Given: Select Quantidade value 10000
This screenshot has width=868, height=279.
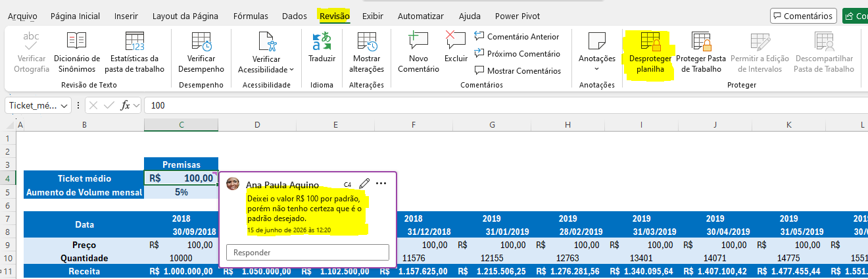Looking at the screenshot, I should [x=181, y=258].
